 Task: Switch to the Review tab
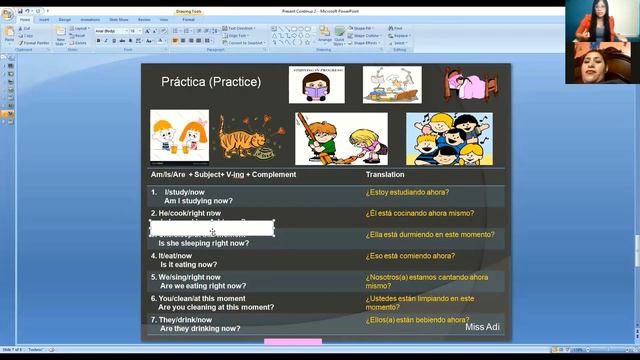tap(144, 20)
